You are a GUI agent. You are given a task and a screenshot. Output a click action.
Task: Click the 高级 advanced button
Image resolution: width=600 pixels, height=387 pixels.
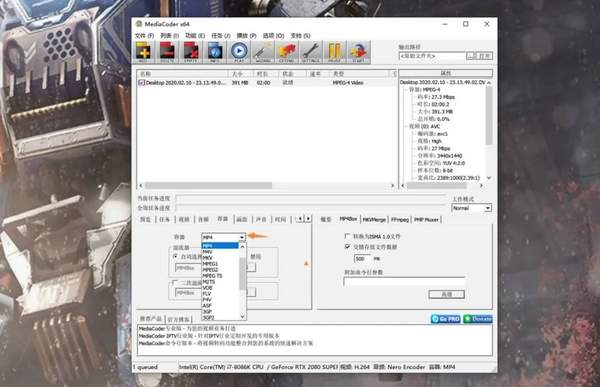click(447, 294)
